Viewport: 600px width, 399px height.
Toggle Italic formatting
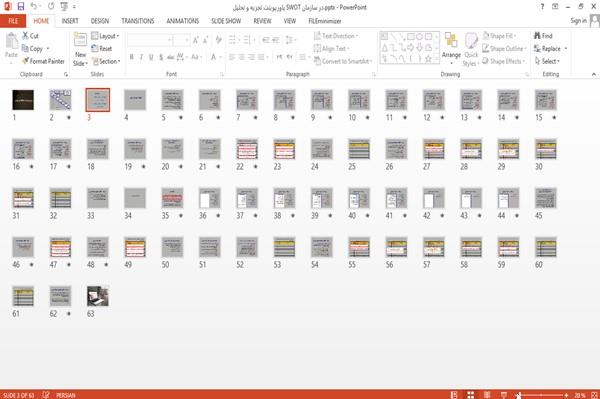coord(142,57)
